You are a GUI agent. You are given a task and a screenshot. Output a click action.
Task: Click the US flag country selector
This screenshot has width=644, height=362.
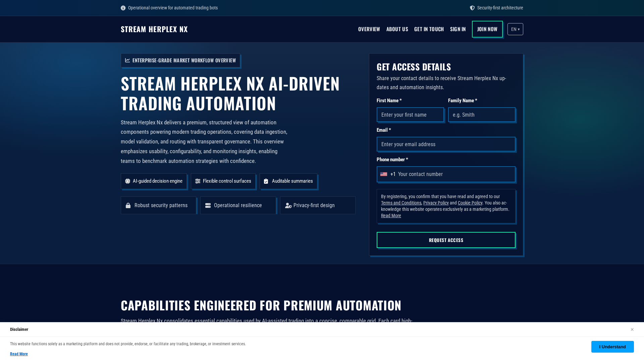click(384, 174)
